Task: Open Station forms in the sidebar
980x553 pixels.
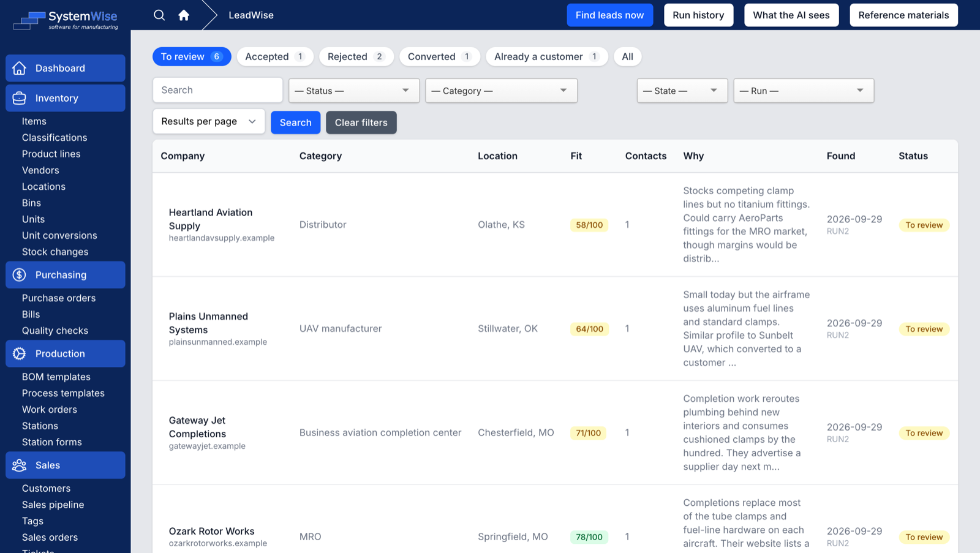Action: (x=52, y=442)
